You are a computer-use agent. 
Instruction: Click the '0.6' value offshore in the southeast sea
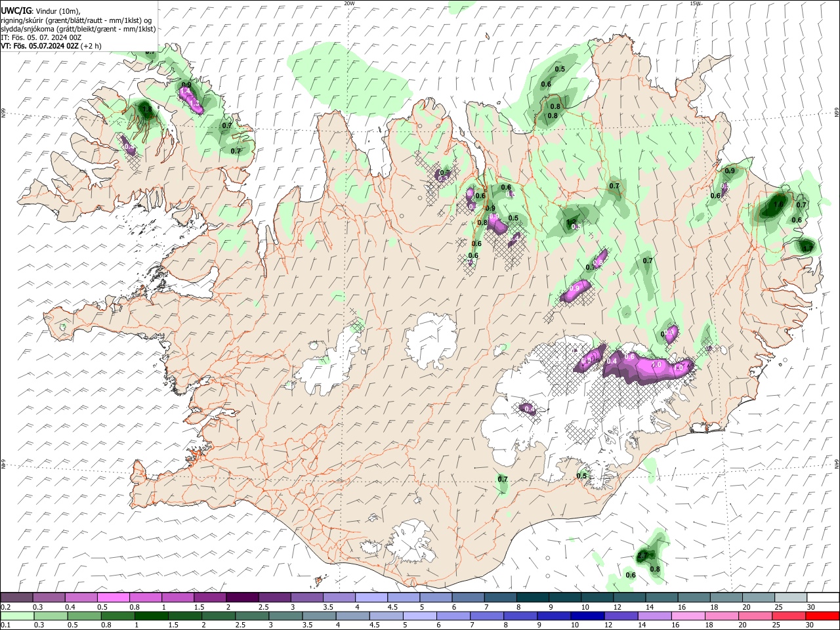point(631,575)
